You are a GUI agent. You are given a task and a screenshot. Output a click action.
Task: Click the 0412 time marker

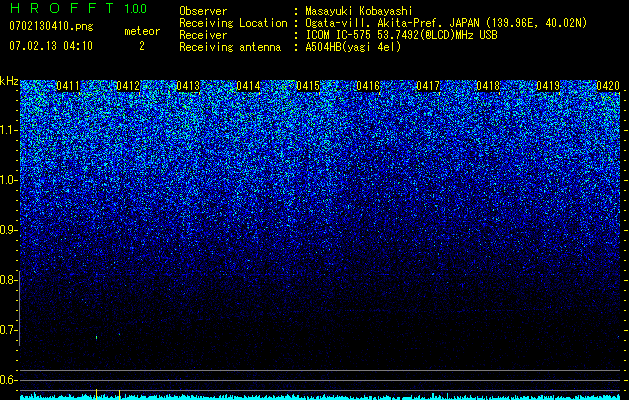pos(128,86)
